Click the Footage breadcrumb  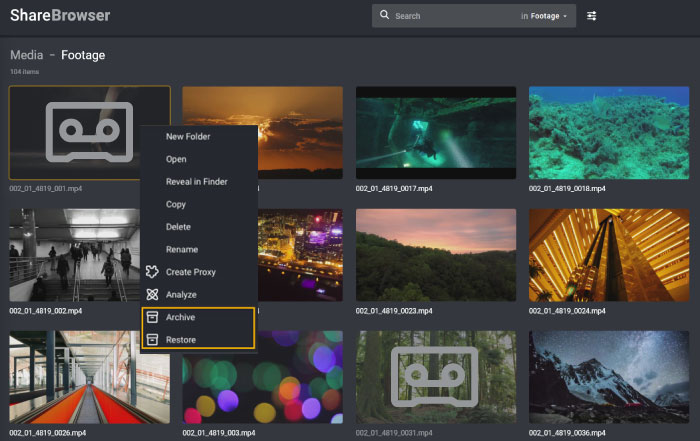point(83,55)
